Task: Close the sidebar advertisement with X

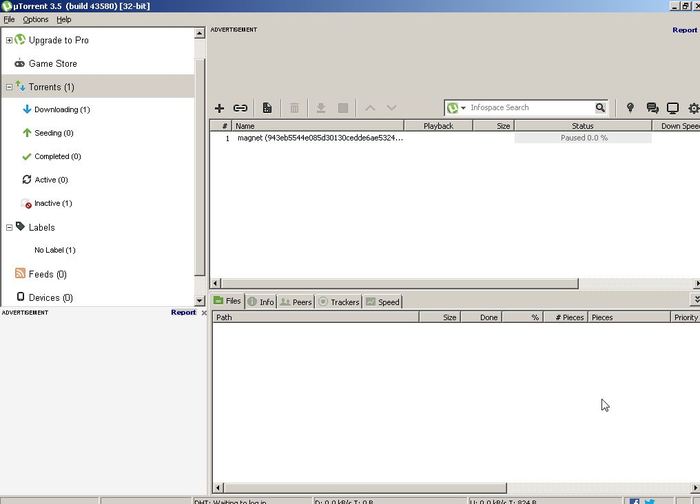Action: pyautogui.click(x=204, y=313)
